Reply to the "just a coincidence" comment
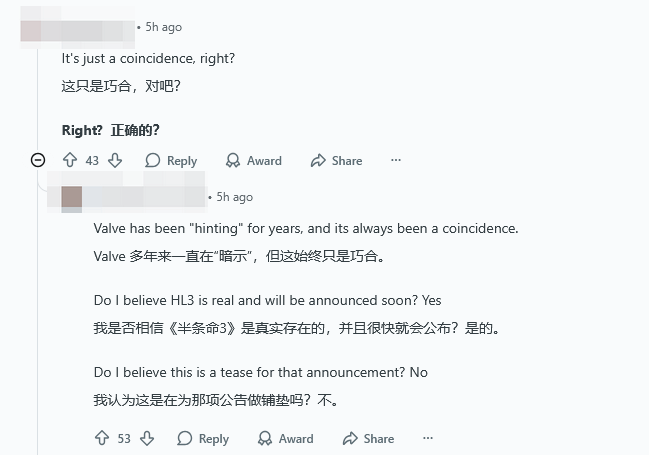Viewport: 649px width, 455px height. pos(171,160)
